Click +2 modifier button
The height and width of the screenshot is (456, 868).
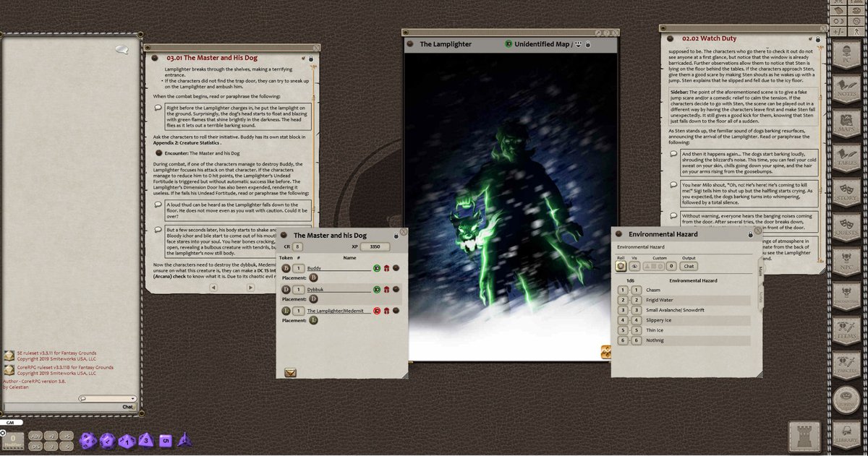point(51,436)
